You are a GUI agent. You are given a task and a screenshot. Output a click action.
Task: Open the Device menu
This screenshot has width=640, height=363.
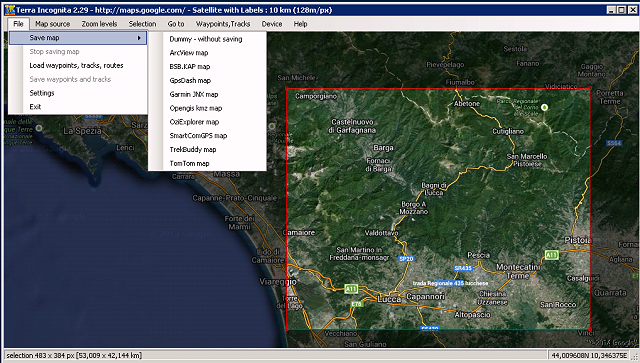click(x=272, y=24)
